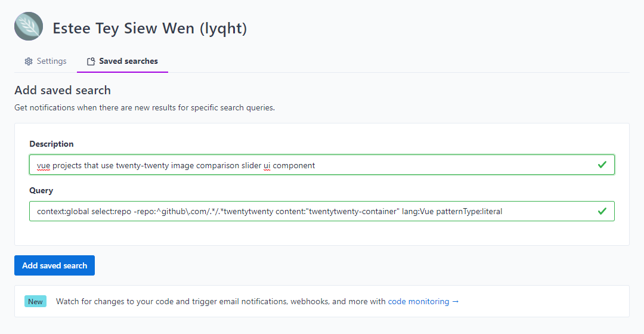Click green checkmark in Query field
The width and height of the screenshot is (644, 334).
[602, 211]
